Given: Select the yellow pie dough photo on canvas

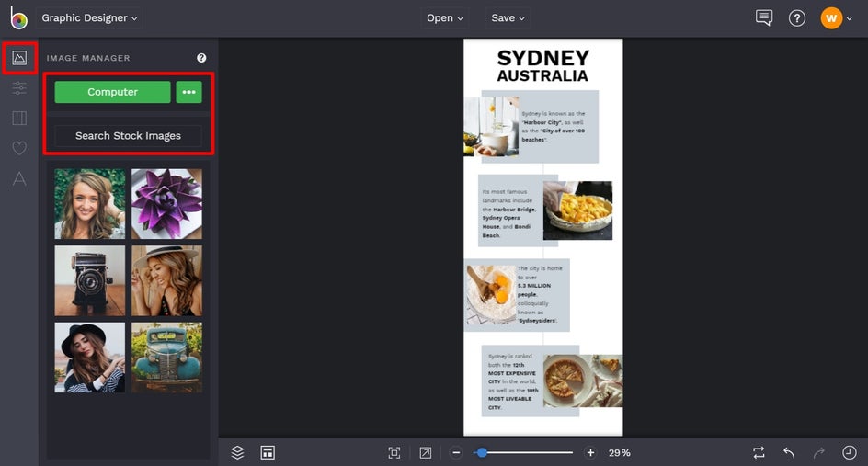Looking at the screenshot, I should pyautogui.click(x=578, y=210).
